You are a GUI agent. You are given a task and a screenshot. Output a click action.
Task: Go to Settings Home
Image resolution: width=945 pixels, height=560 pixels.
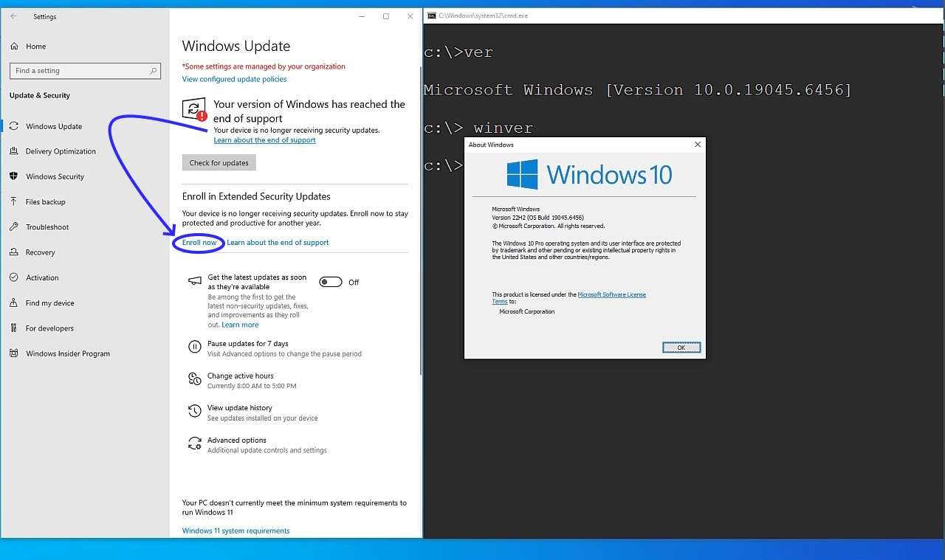point(35,46)
